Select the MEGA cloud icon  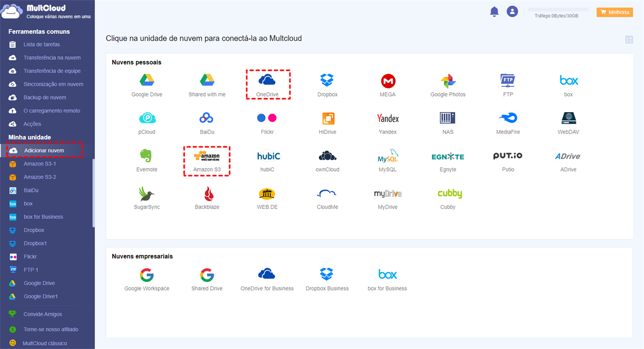pyautogui.click(x=388, y=85)
